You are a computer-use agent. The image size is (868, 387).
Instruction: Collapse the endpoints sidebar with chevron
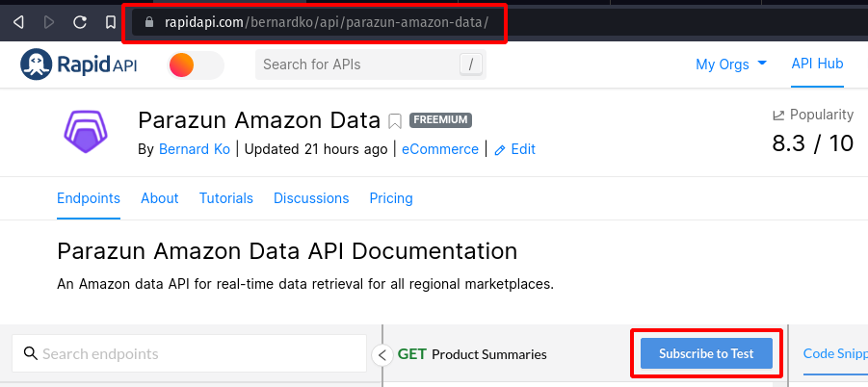pos(381,354)
